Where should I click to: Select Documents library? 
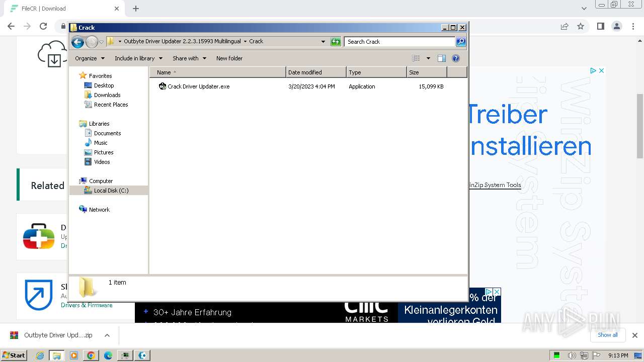click(107, 133)
